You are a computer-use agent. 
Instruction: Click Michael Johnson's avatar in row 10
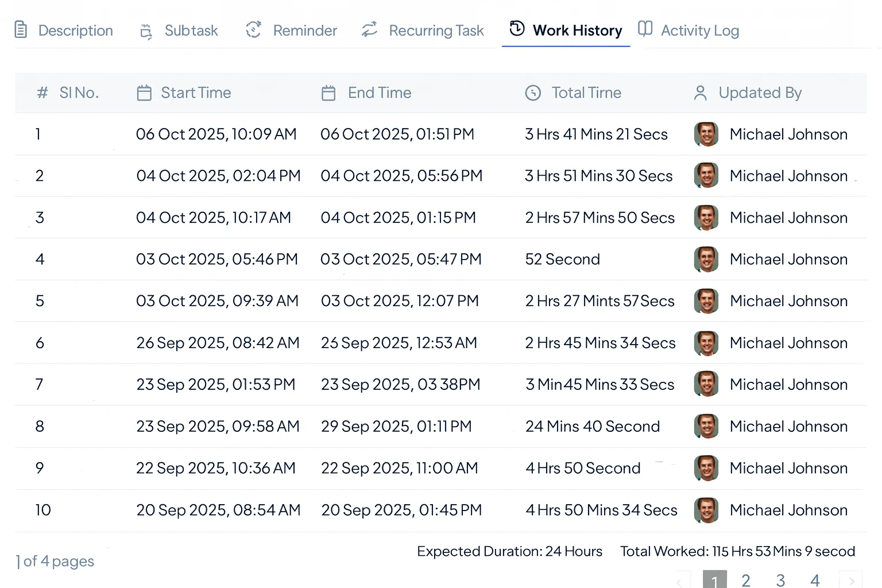coord(706,510)
